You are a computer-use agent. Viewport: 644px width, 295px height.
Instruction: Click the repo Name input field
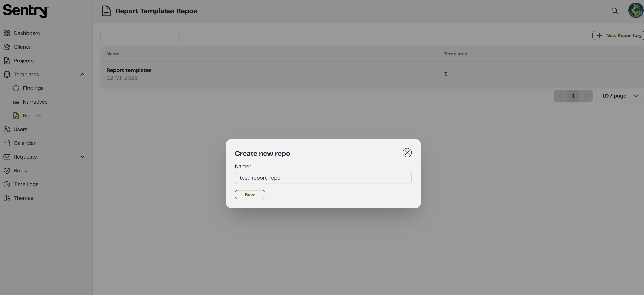(x=323, y=178)
